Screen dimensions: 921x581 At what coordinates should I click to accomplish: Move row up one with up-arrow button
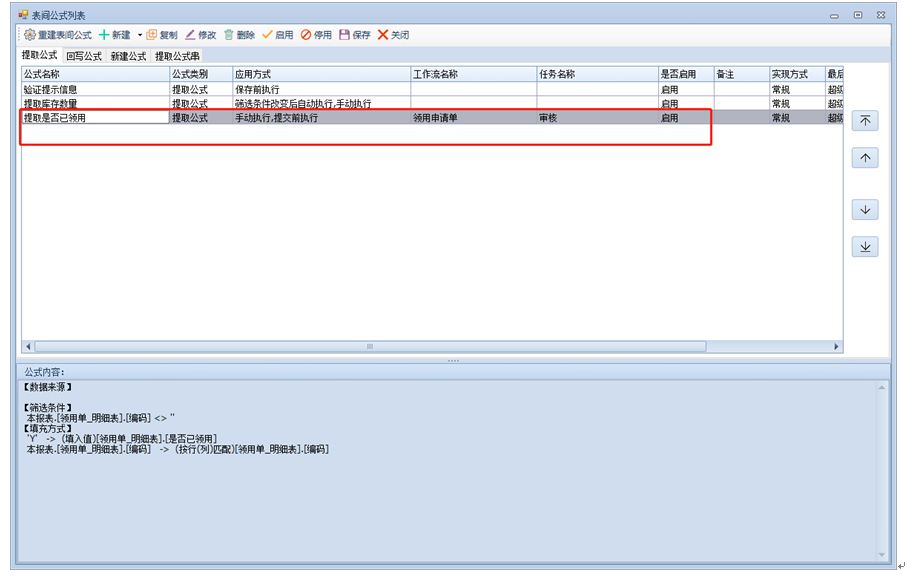(865, 158)
